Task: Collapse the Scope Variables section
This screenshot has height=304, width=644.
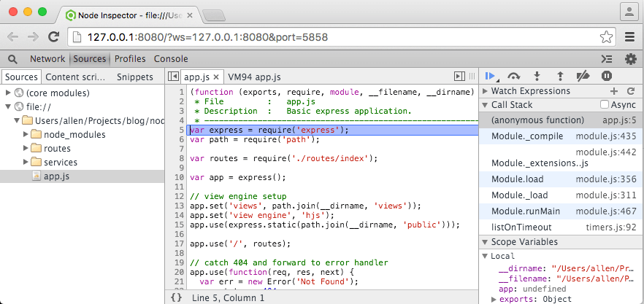Action: click(486, 242)
